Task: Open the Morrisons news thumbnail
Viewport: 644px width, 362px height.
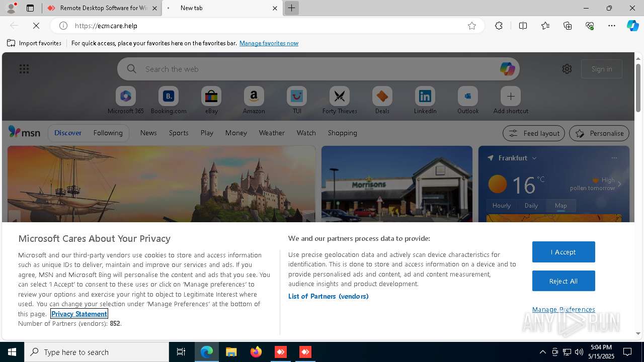Action: 397,184
